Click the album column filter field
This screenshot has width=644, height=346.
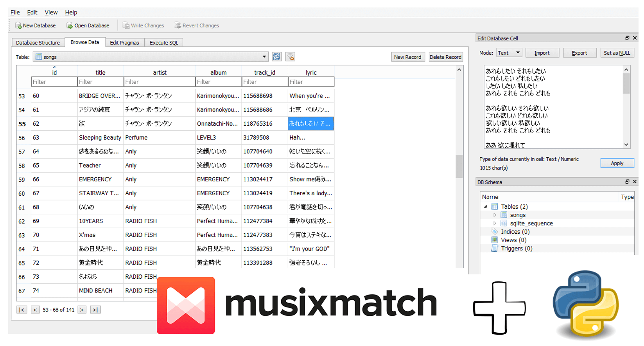[x=219, y=82]
